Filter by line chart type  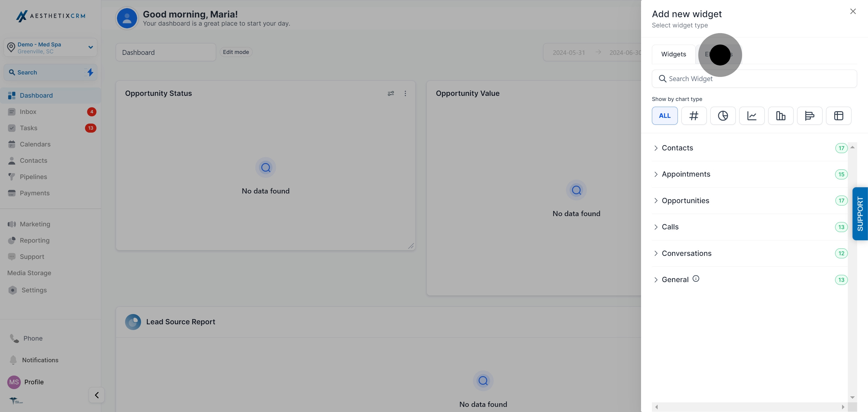click(752, 115)
